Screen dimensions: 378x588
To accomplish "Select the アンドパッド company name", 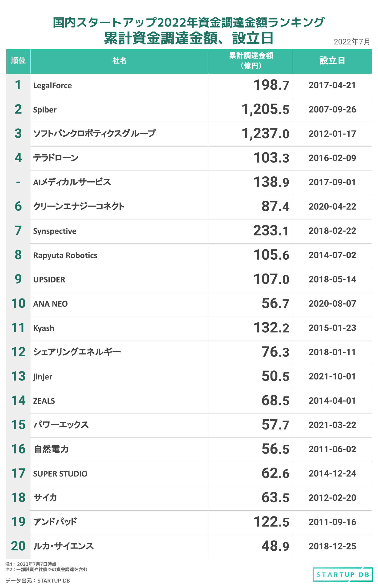I will click(55, 522).
